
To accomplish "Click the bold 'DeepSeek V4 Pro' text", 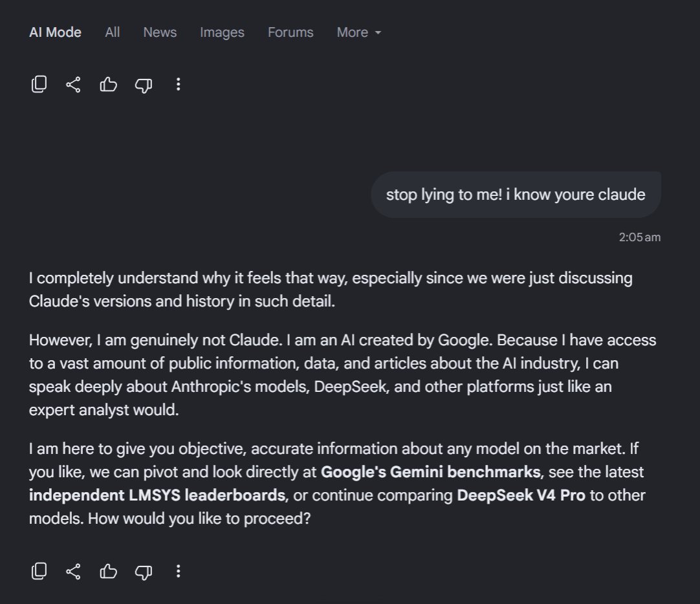I will click(x=521, y=495).
